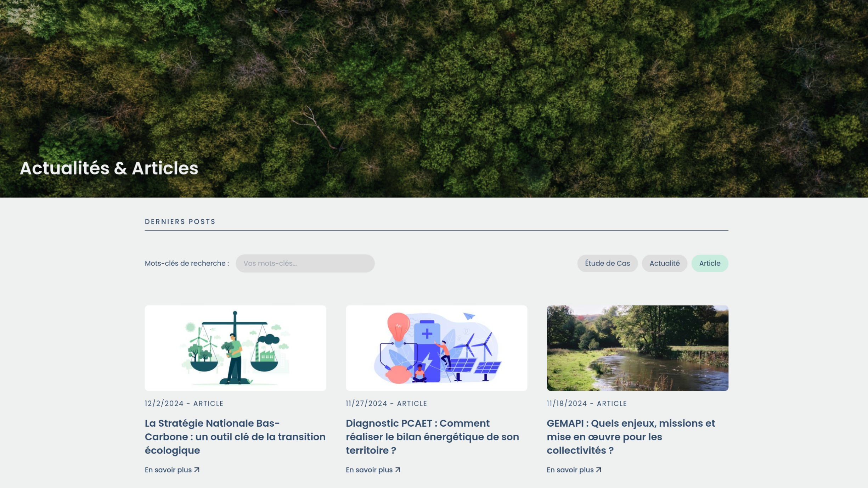Screen dimensions: 868x488
Task: Click the 11/27/2024 - ARTICLE date label
Action: [x=386, y=403]
